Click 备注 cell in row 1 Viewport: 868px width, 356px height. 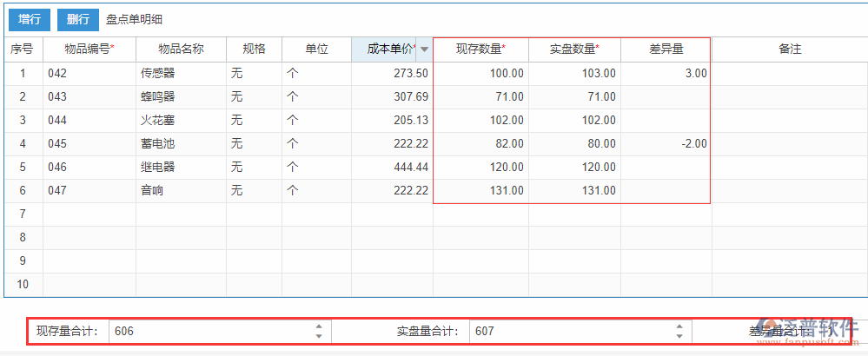789,74
